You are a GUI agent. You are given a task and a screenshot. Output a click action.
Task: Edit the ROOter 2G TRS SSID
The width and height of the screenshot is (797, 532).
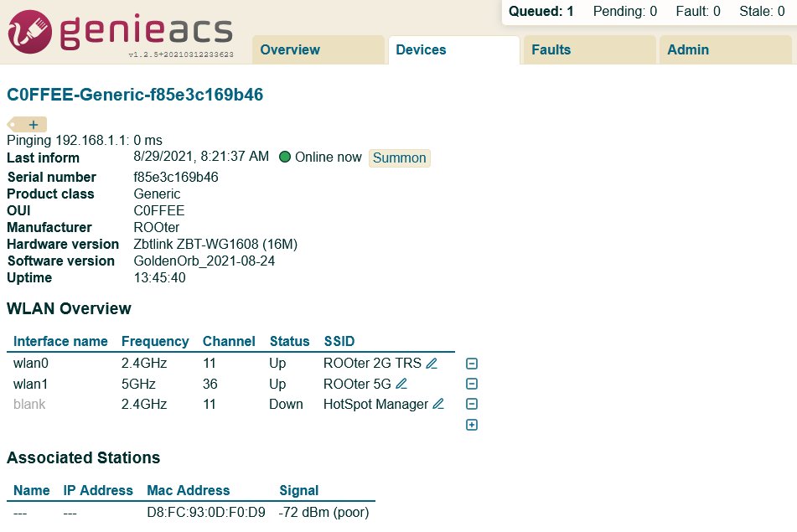(x=432, y=364)
